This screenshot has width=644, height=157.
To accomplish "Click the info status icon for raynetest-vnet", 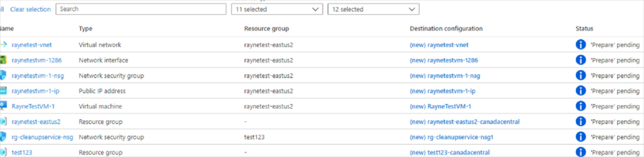I will (x=581, y=44).
